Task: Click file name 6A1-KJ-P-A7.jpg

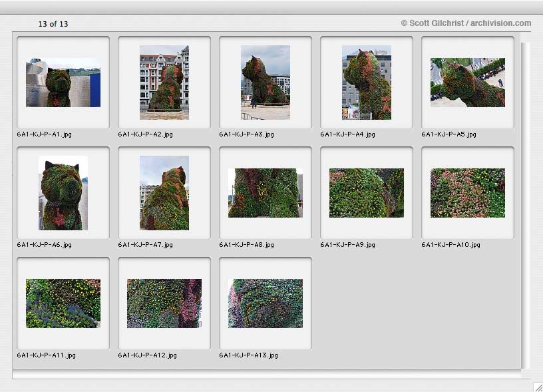Action: click(146, 245)
